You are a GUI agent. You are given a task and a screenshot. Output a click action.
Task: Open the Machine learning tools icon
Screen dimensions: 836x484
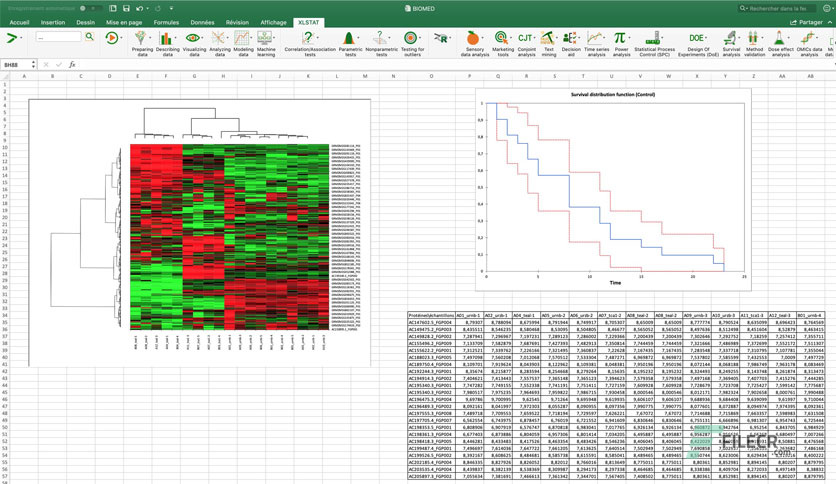tap(265, 38)
